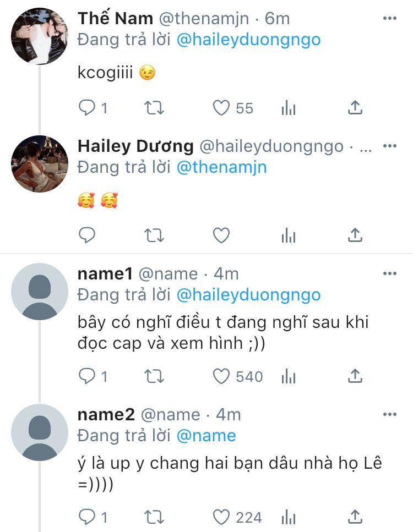
Task: View Thế Nam's profile picture
Action: [39, 36]
